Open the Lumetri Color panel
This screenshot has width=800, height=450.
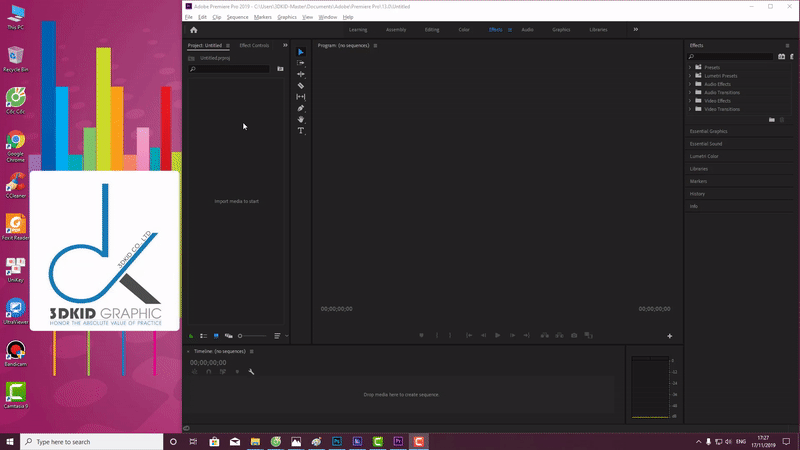tap(704, 156)
